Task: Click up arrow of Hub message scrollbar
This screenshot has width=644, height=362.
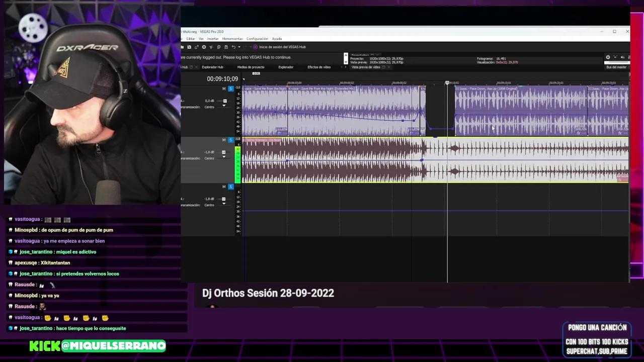Action: (x=346, y=55)
